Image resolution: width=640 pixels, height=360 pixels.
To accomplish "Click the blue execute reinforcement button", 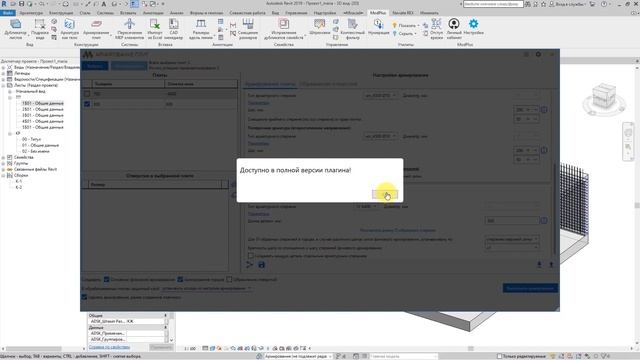I will tap(530, 288).
